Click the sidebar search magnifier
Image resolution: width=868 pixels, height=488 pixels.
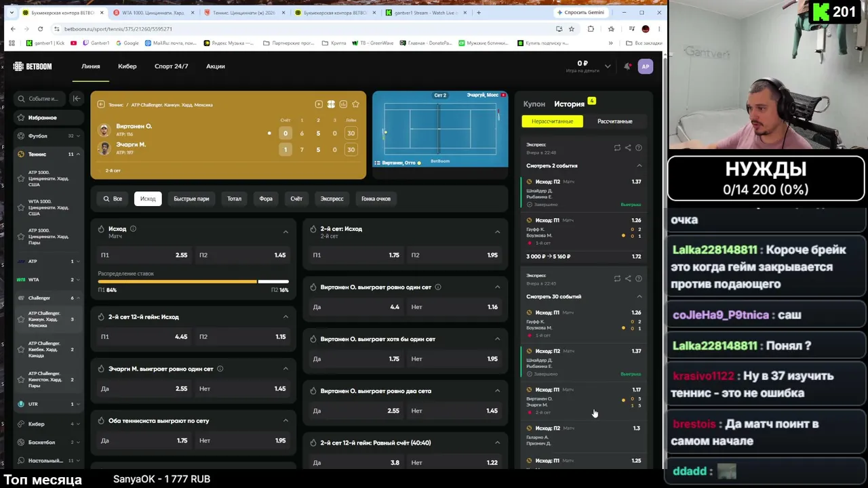pos(22,99)
